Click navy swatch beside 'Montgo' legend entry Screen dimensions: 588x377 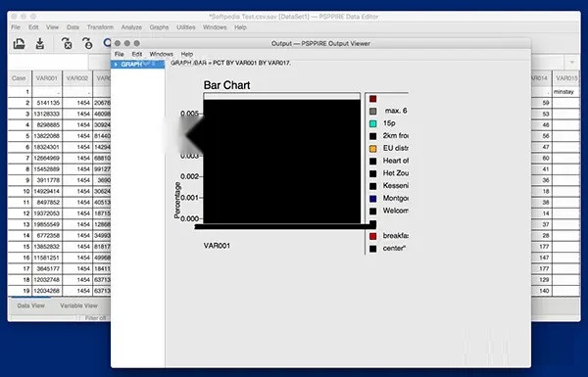[x=372, y=199]
